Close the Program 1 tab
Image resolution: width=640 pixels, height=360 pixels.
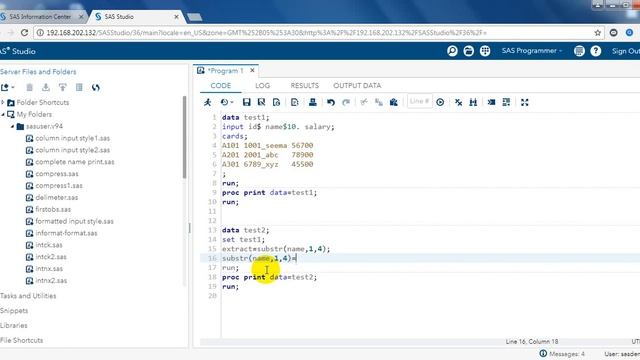coord(252,71)
